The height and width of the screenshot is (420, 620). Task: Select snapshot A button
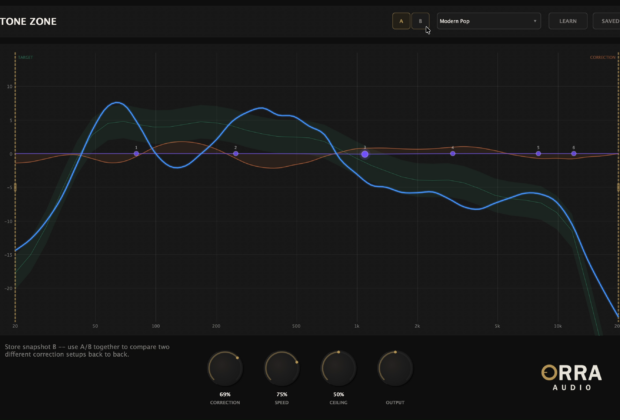(400, 21)
